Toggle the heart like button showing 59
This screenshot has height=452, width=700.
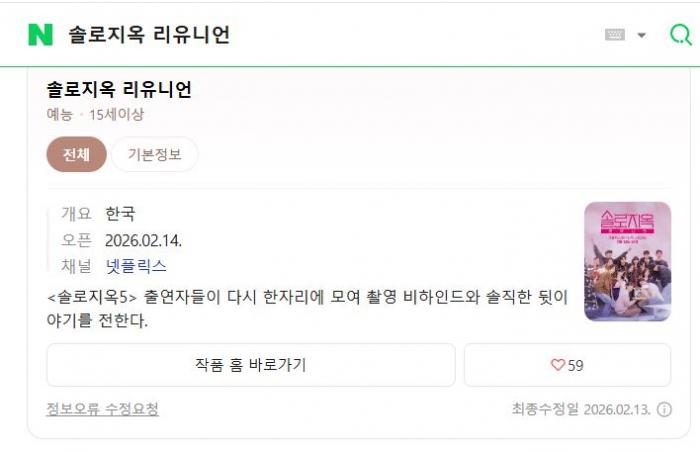point(567,365)
